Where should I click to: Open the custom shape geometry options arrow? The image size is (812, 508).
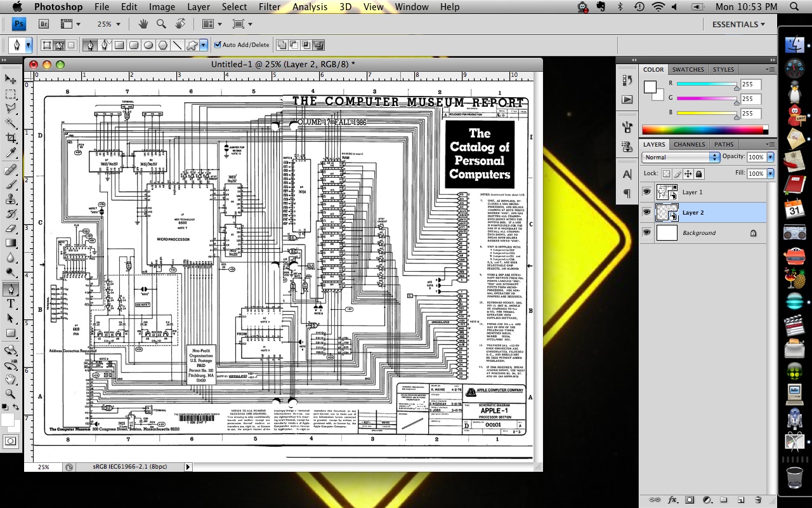[x=204, y=45]
